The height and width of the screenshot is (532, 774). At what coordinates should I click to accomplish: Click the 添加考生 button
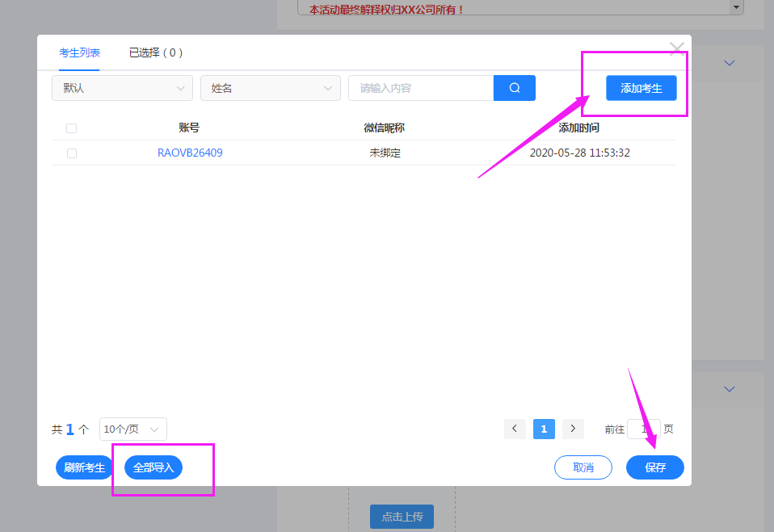(641, 88)
